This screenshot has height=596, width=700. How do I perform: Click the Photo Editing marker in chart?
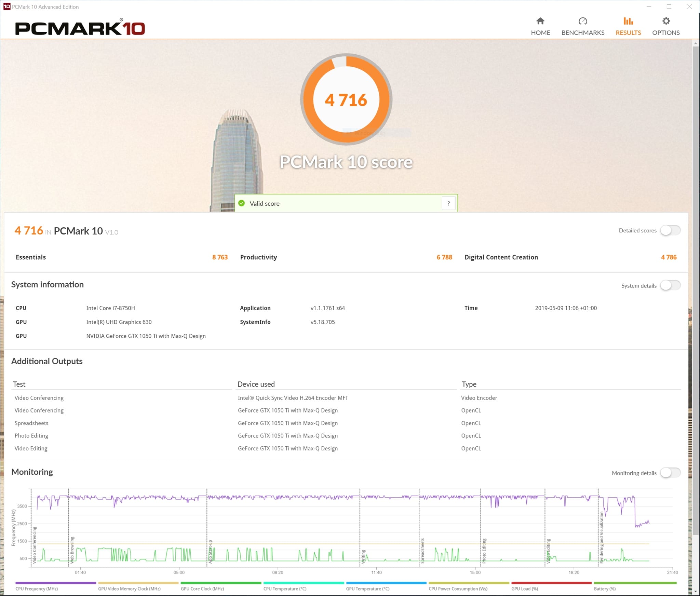484,551
